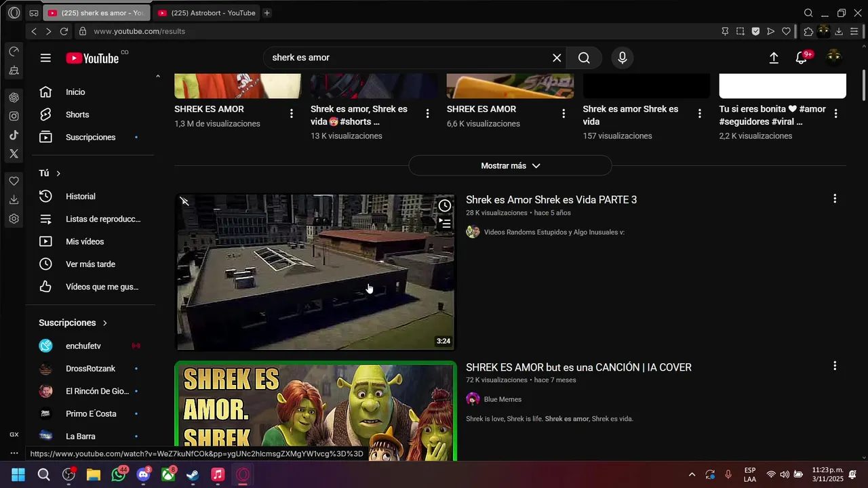
Task: Expand shorts with Mostrar más
Action: click(510, 165)
